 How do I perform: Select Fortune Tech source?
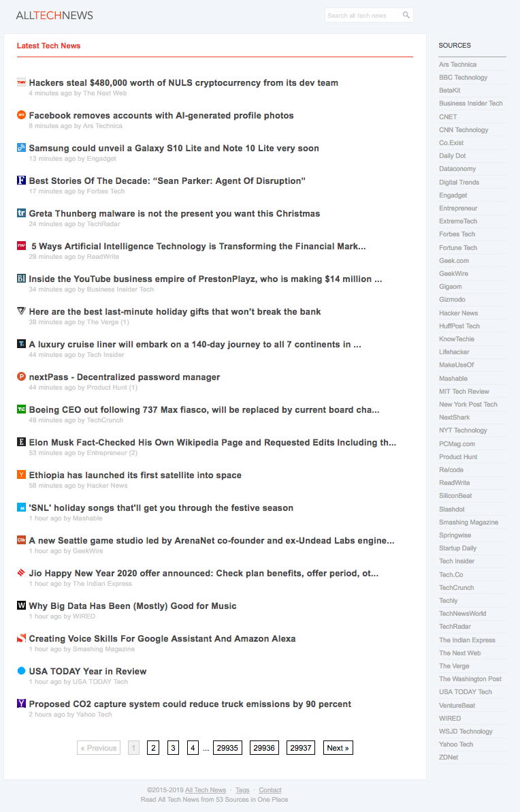(458, 247)
